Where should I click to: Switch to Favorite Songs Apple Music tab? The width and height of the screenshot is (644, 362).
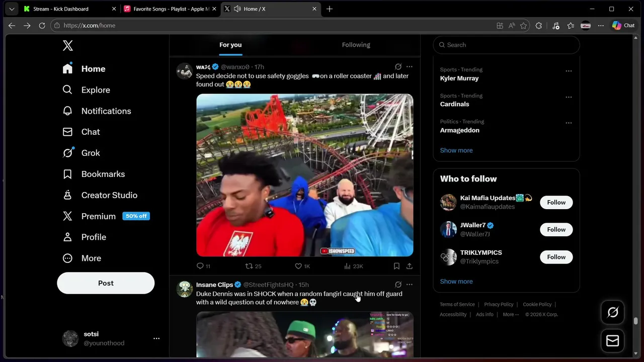pos(171,9)
